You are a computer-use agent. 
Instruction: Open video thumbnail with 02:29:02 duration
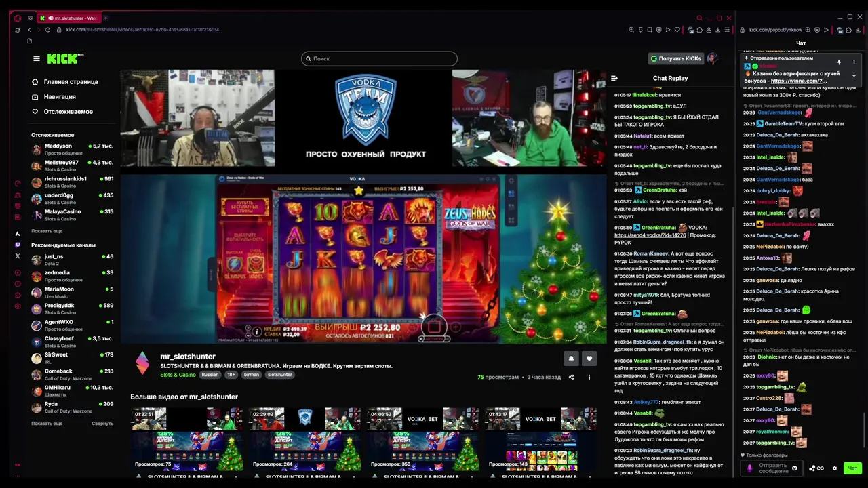pos(304,439)
